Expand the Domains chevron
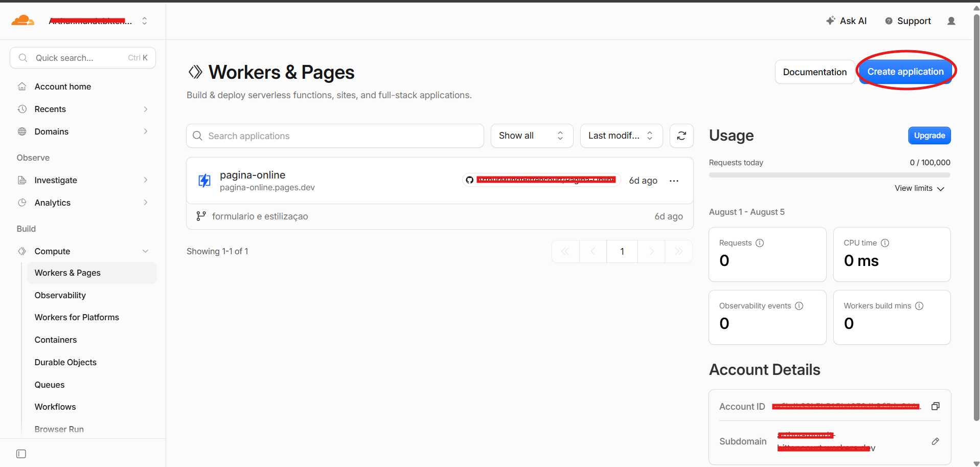The height and width of the screenshot is (467, 980). coord(146,131)
